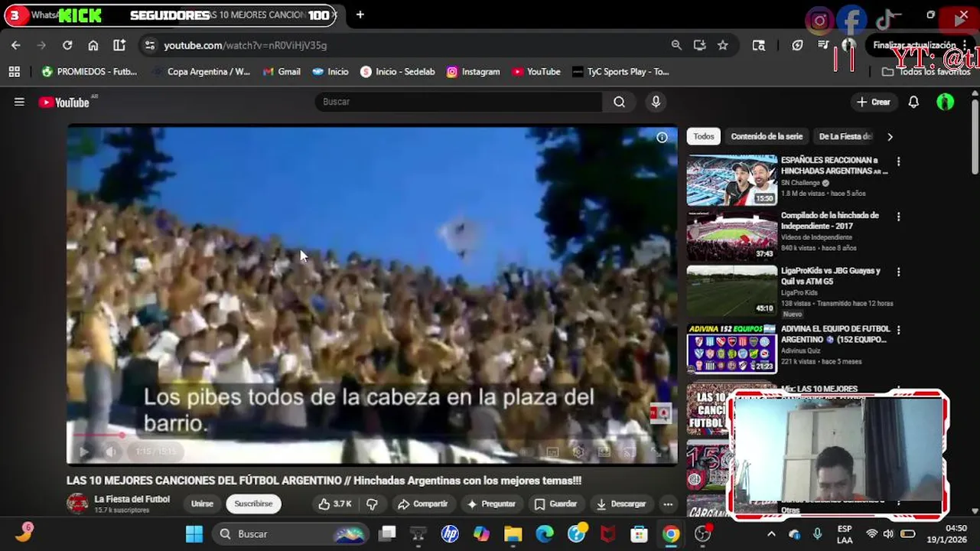Open Instagram bookmark
This screenshot has width=980, height=551.
point(474,71)
